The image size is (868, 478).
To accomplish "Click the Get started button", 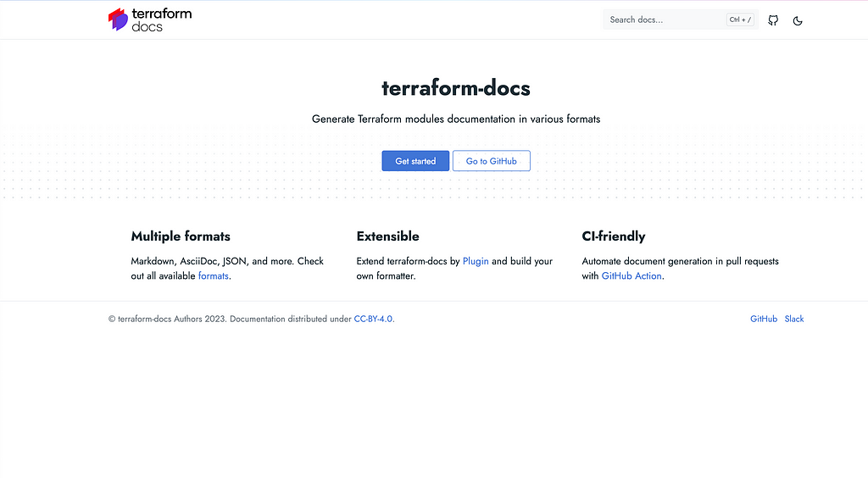I will point(415,161).
